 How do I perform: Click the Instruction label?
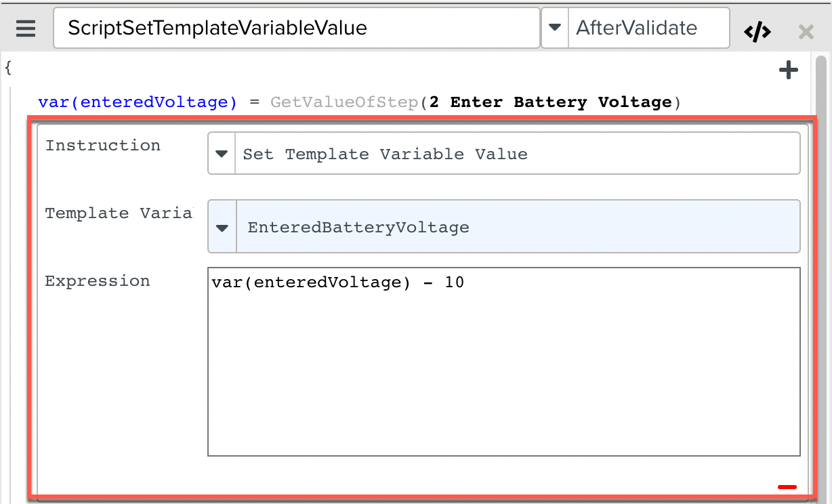point(103,146)
